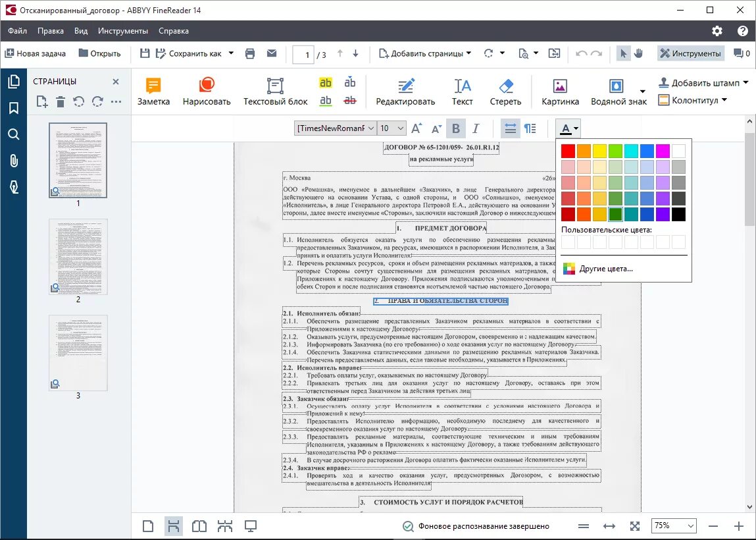Screen dimensions: 756x540
Task: Click the Открыть button
Action: [100, 53]
